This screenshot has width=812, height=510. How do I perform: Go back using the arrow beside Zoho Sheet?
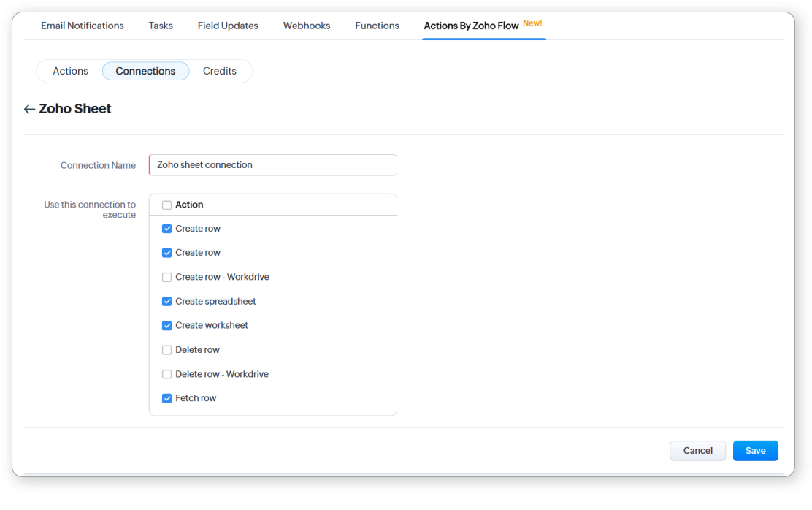coord(29,109)
